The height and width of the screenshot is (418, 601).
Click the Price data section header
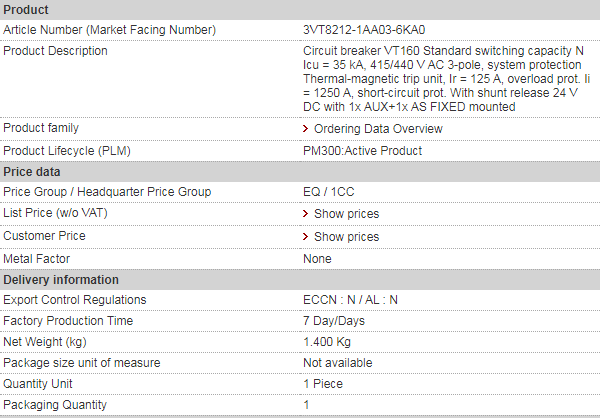(32, 172)
